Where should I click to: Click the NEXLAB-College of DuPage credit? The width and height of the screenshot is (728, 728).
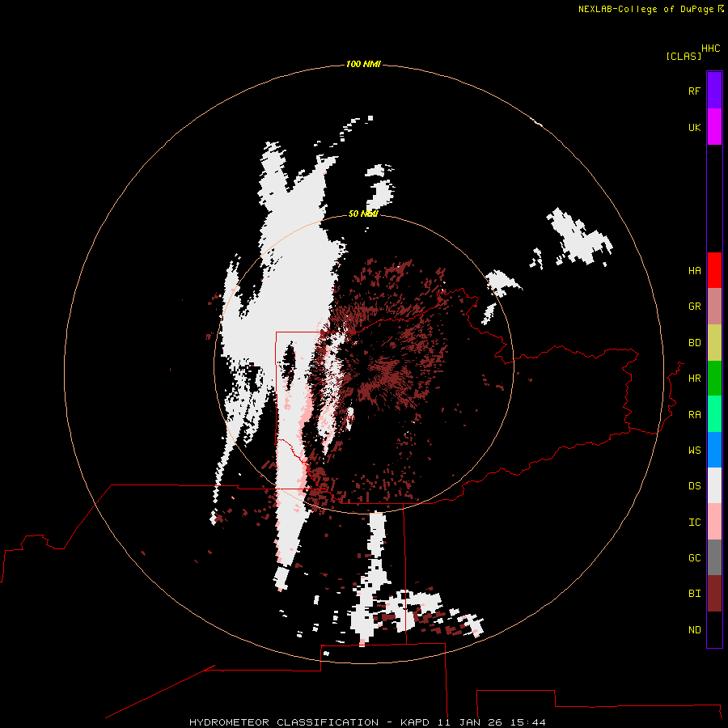(x=645, y=9)
